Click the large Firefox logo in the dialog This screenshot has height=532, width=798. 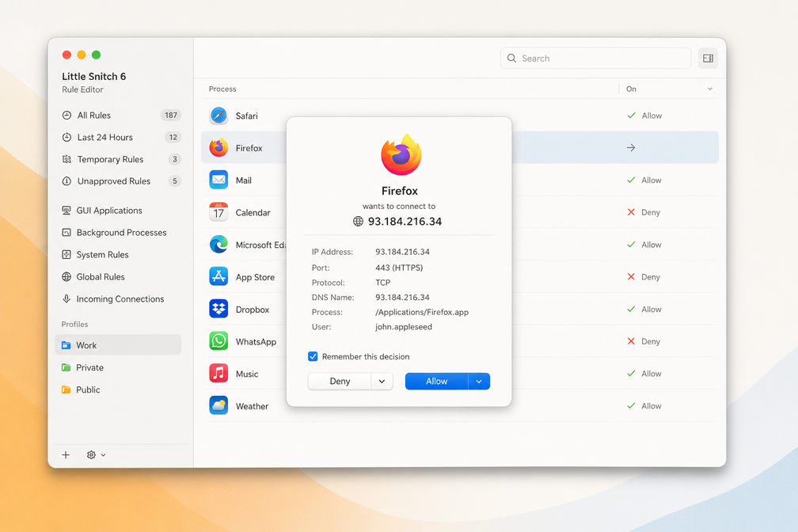pyautogui.click(x=401, y=154)
